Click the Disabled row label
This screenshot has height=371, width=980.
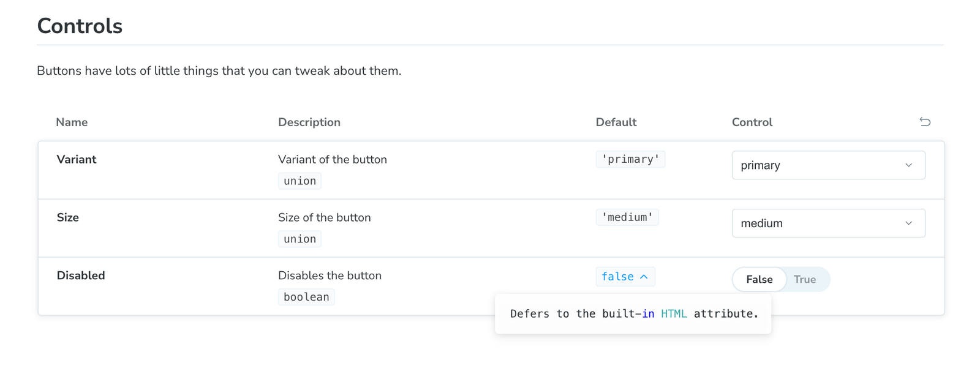point(80,275)
